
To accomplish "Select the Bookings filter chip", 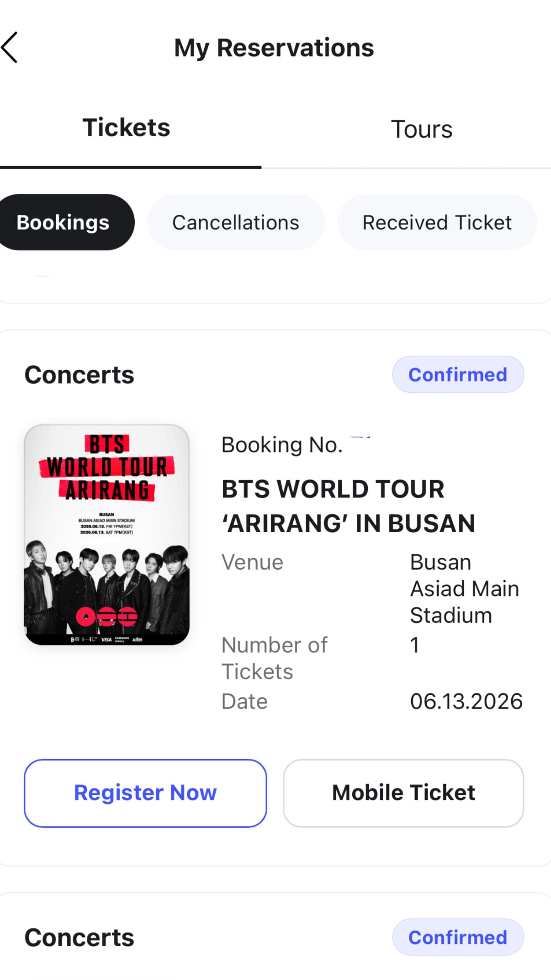I will (x=64, y=222).
